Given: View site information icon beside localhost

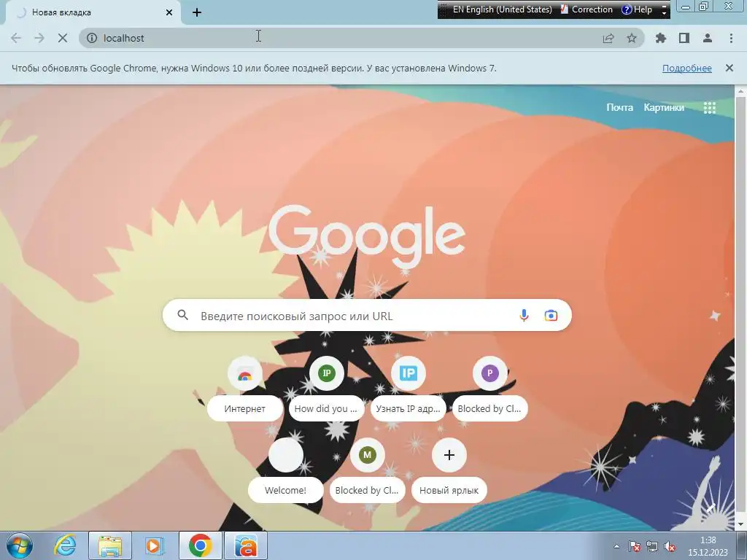Looking at the screenshot, I should point(92,38).
